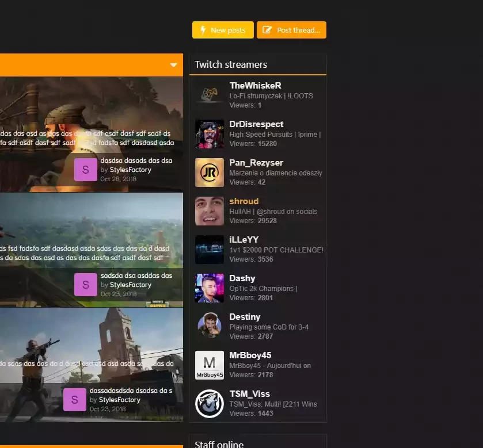Click the Staff online widget heading

point(219,444)
